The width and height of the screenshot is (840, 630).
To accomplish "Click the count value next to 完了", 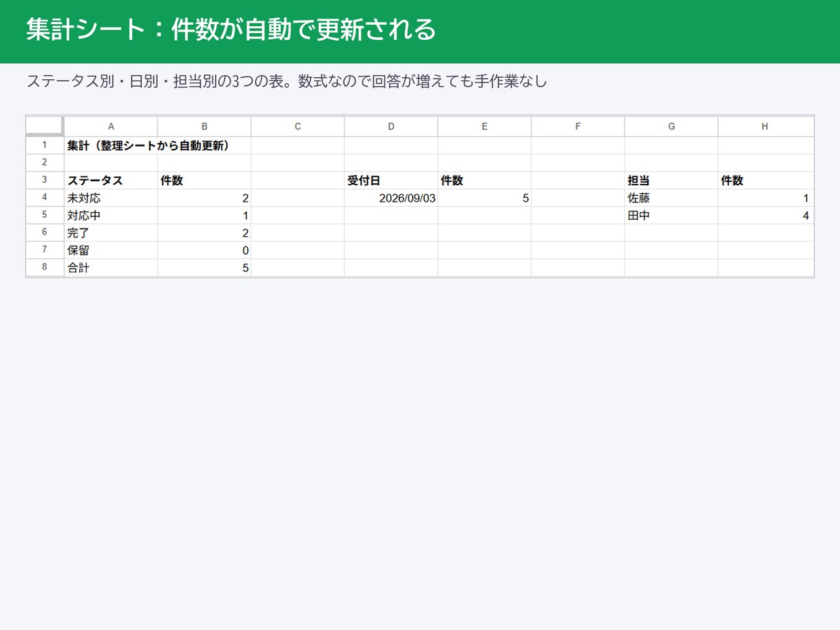I will tap(204, 233).
